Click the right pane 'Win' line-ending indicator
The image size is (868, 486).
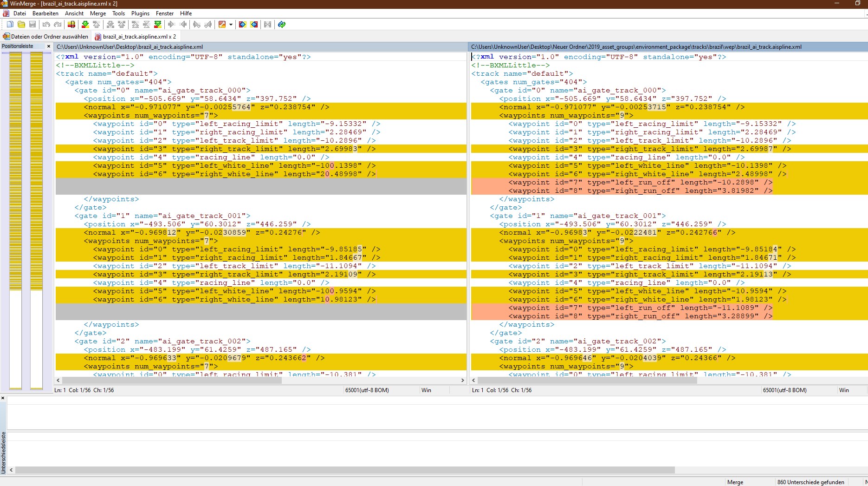(x=844, y=390)
